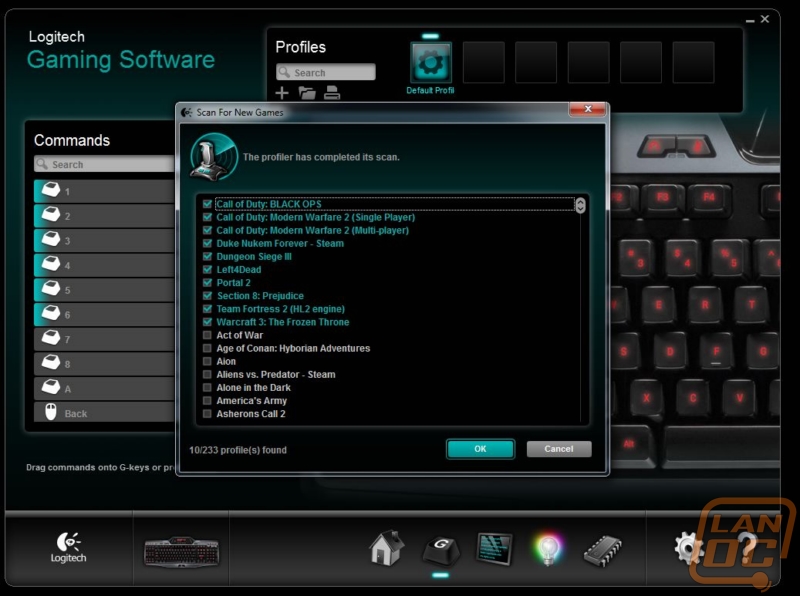Click the R key on keyboard image
The image size is (800, 596).
705,305
